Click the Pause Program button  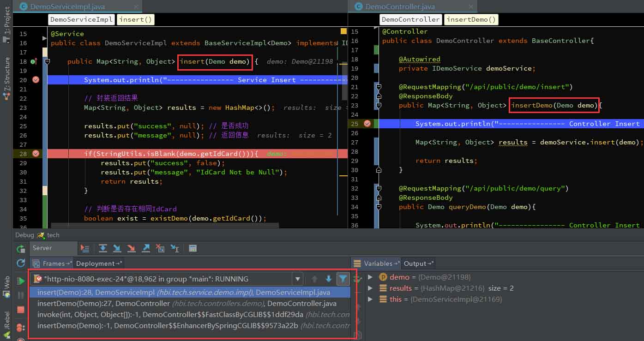tap(21, 295)
